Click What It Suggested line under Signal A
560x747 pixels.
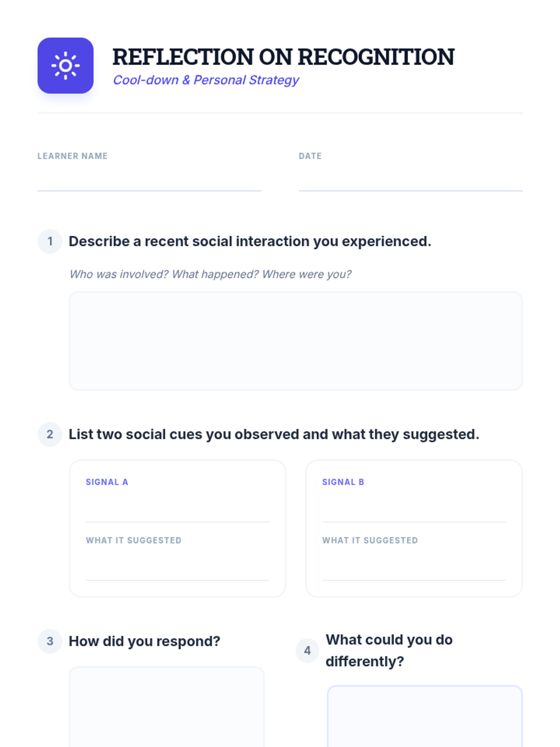click(x=177, y=567)
